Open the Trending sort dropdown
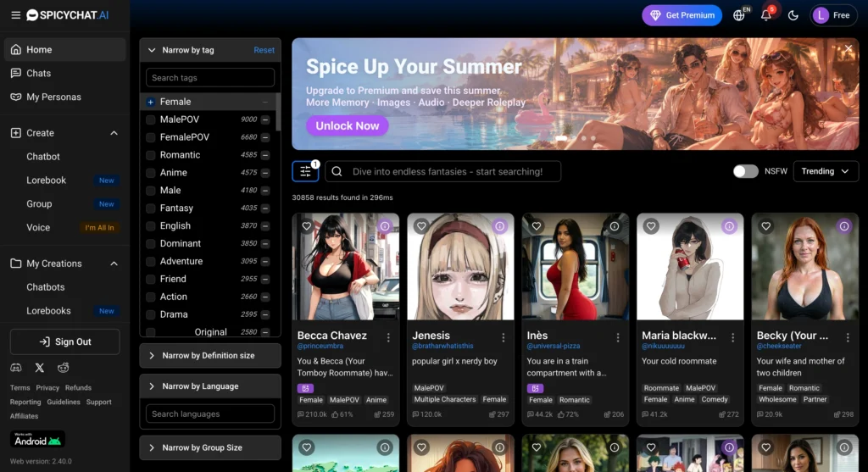Viewport: 868px width, 472px height. (x=826, y=171)
